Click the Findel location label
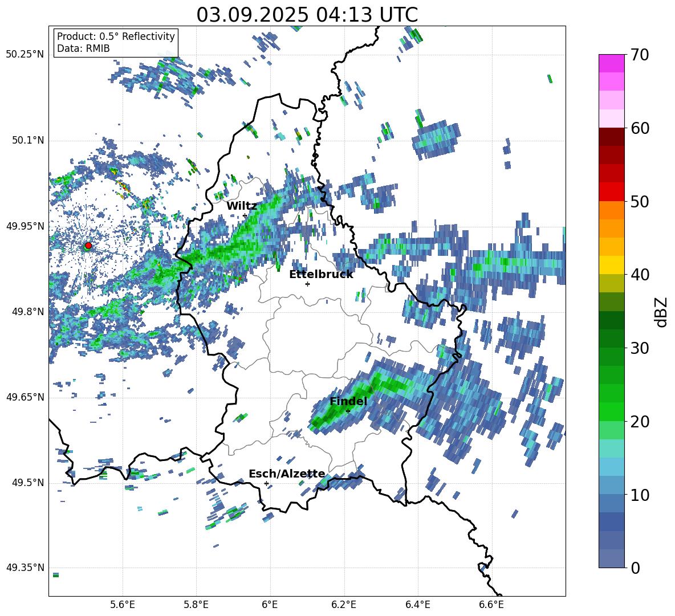This screenshot has height=616, width=675. pos(348,401)
